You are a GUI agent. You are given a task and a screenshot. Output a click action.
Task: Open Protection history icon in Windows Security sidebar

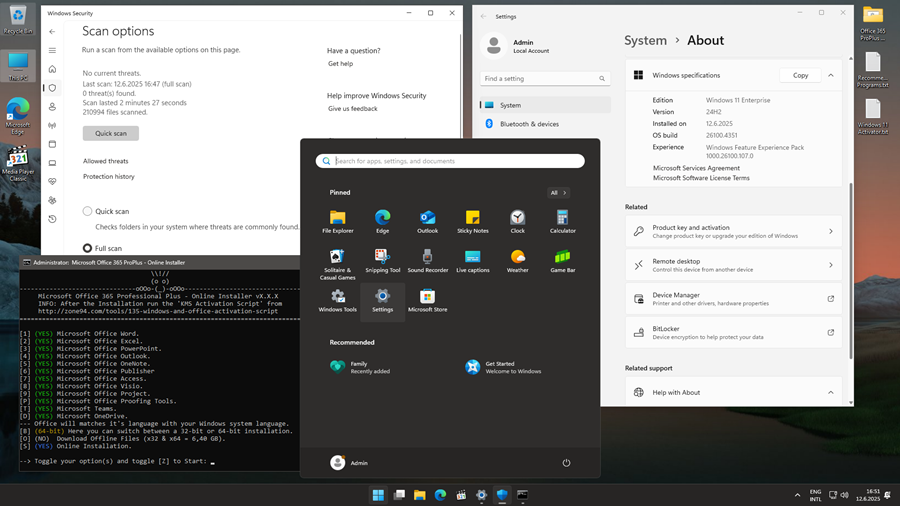[52, 219]
